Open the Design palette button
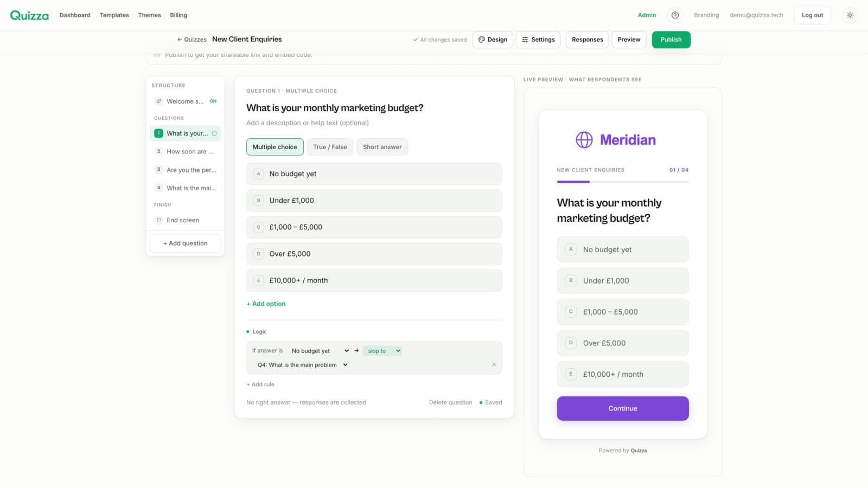Screen dimensions: 868x488 [493, 40]
